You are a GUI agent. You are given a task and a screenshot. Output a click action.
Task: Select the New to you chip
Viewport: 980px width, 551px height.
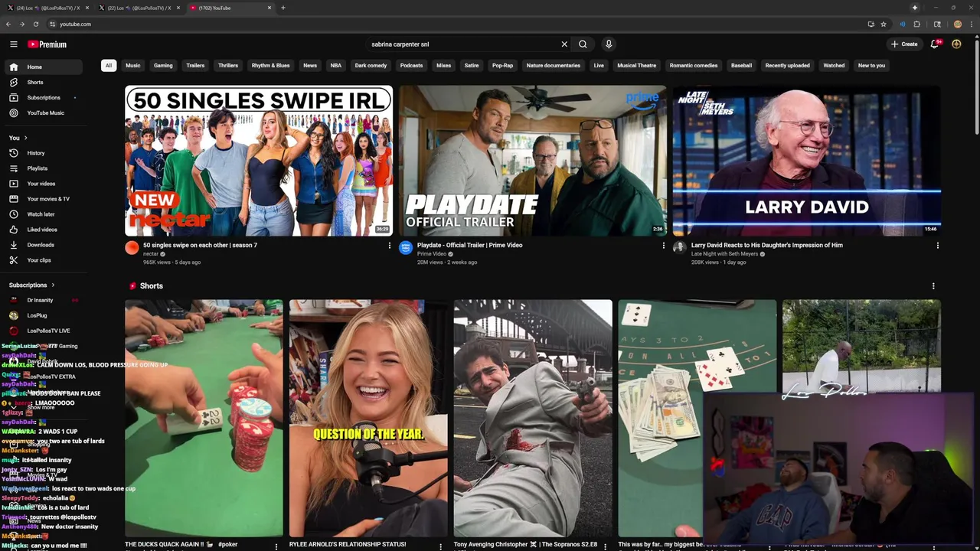pyautogui.click(x=871, y=65)
